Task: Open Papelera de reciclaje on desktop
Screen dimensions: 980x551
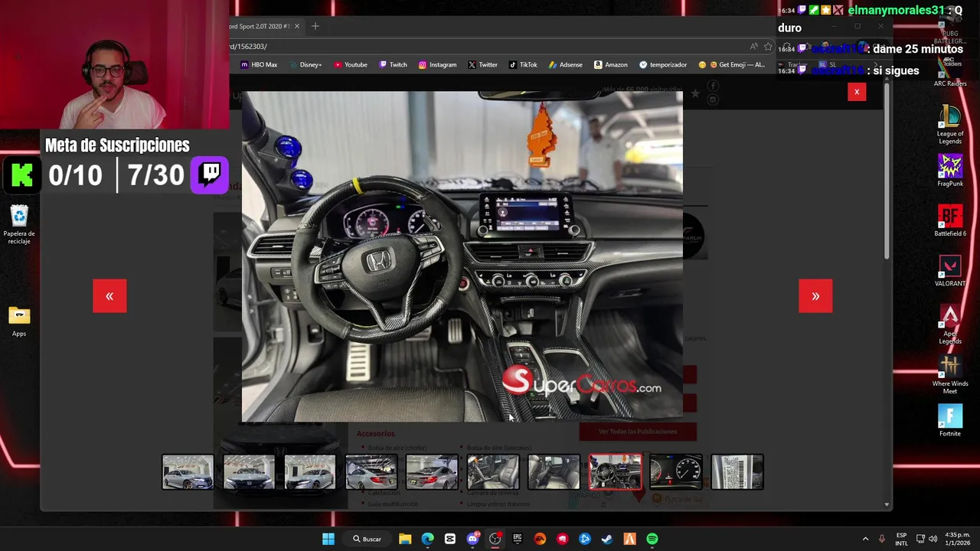Action: click(19, 224)
